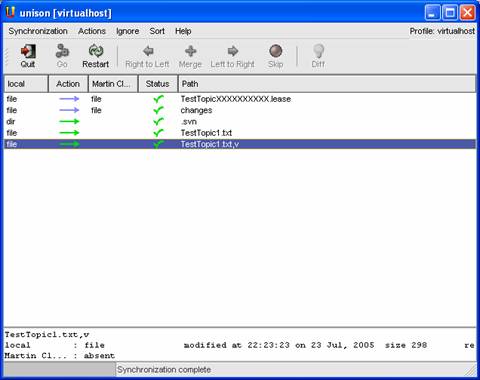
Task: Click the Right to Left arrow icon
Action: click(148, 51)
